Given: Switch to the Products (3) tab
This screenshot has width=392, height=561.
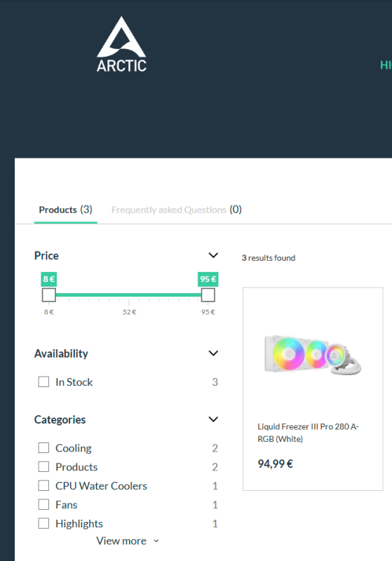Looking at the screenshot, I should click(65, 210).
